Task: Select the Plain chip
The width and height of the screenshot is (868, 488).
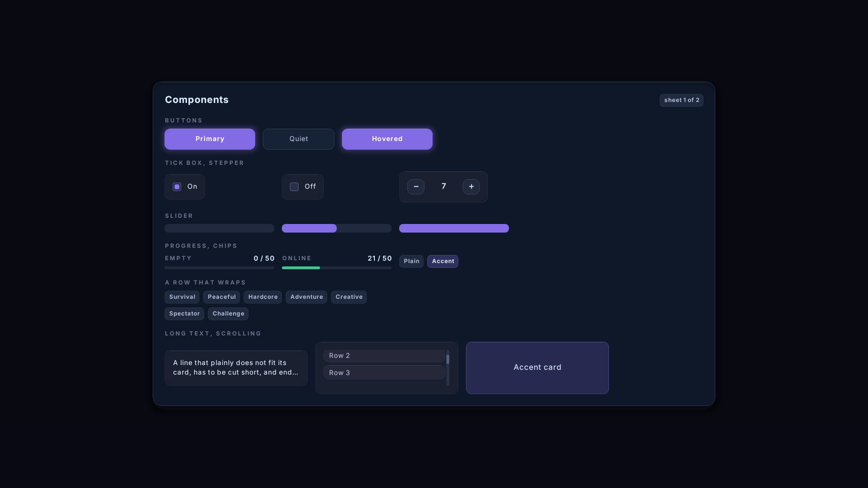Action: pos(411,261)
